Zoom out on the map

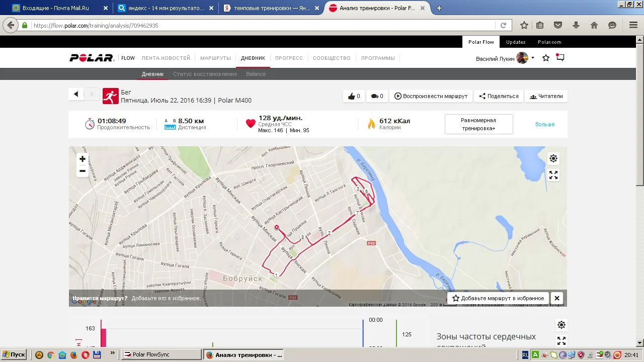point(83,171)
